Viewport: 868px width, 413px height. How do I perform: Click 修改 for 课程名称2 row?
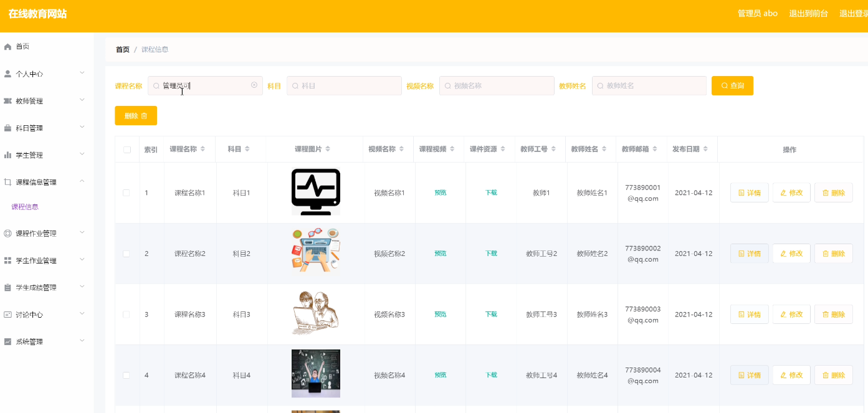pyautogui.click(x=791, y=254)
